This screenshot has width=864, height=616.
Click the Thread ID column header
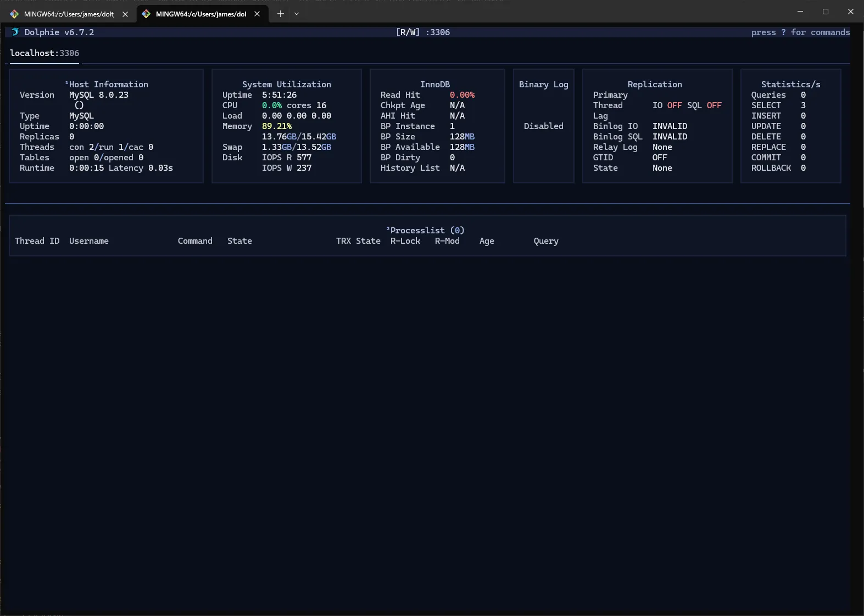pos(37,241)
